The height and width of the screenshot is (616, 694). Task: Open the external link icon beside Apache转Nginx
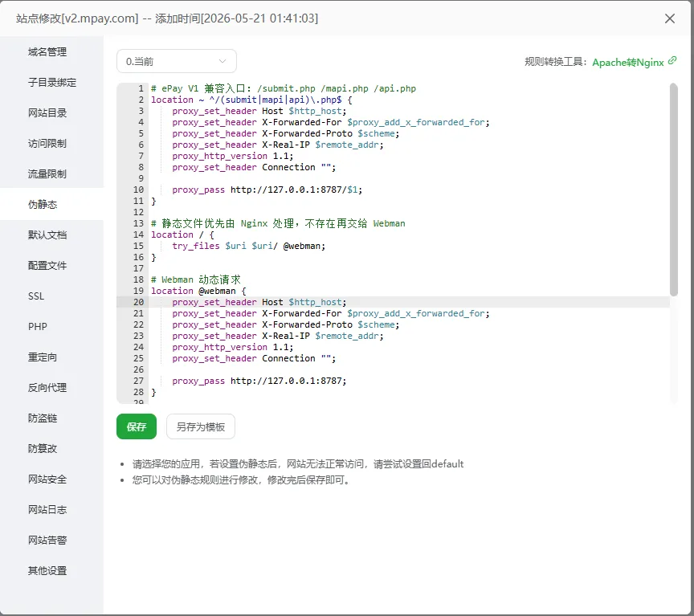pyautogui.click(x=672, y=60)
